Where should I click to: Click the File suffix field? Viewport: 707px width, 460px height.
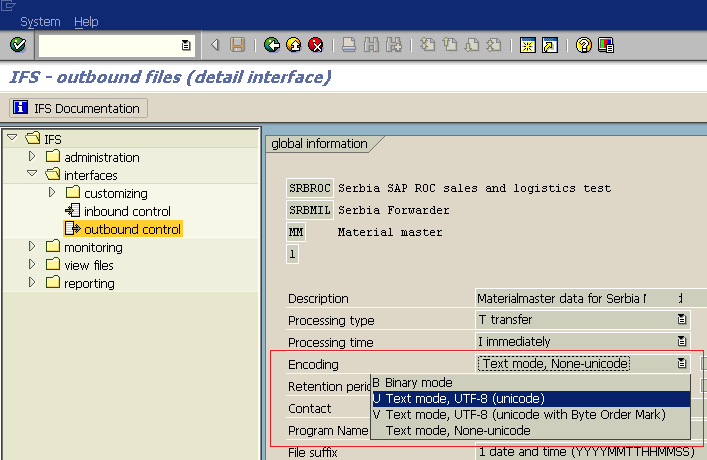coord(591,452)
